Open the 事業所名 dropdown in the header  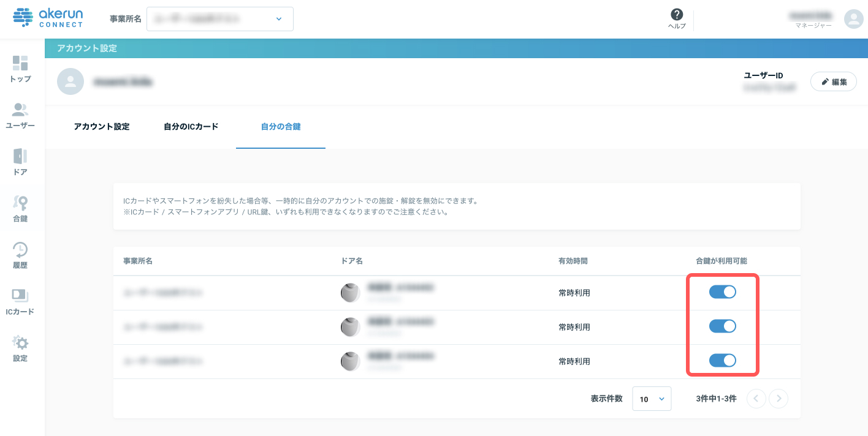point(220,19)
